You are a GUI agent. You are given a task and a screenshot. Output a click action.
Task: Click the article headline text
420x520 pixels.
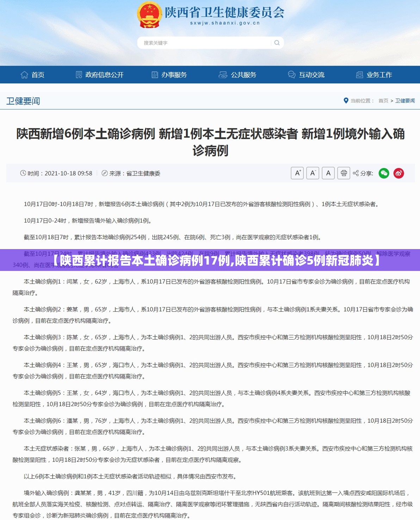click(210, 142)
